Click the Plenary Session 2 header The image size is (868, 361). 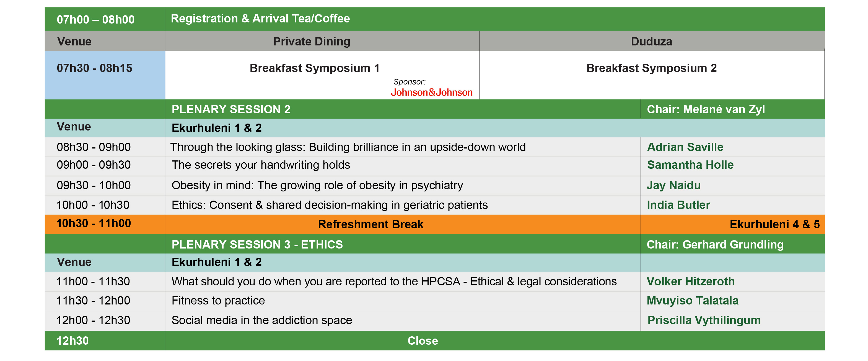(231, 109)
